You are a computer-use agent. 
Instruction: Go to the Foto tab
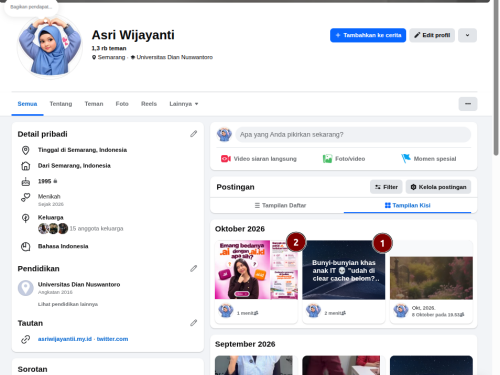click(x=122, y=104)
